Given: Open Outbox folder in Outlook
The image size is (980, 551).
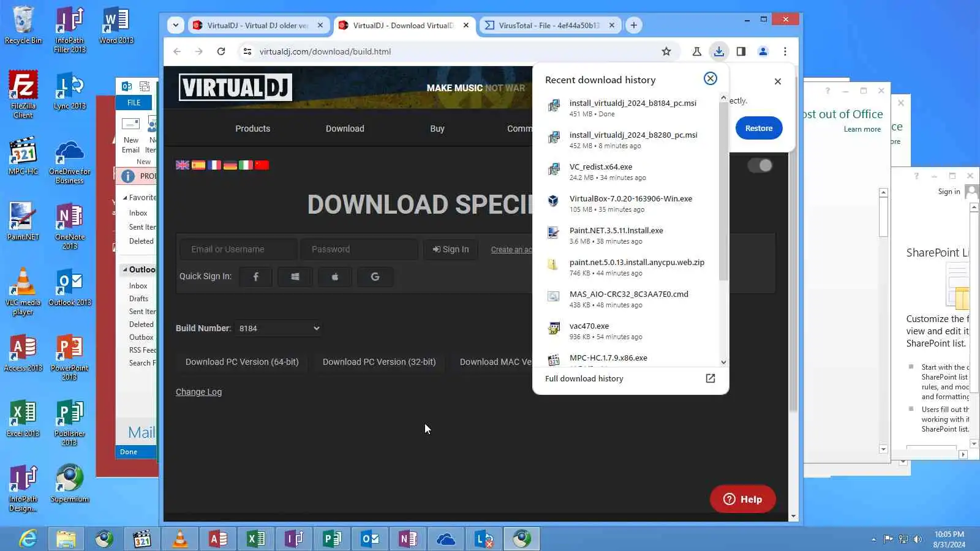Looking at the screenshot, I should 141,337.
